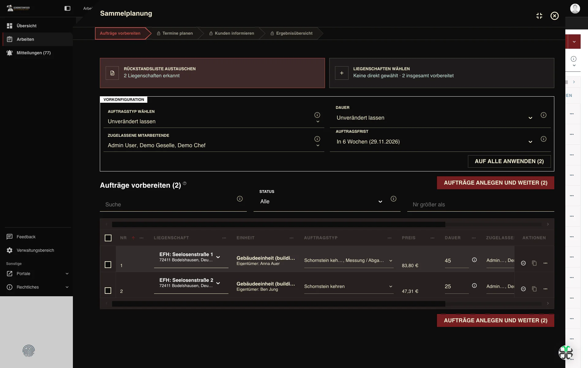Click Auf alle anwenden (2) button
This screenshot has height=368, width=588.
509,161
